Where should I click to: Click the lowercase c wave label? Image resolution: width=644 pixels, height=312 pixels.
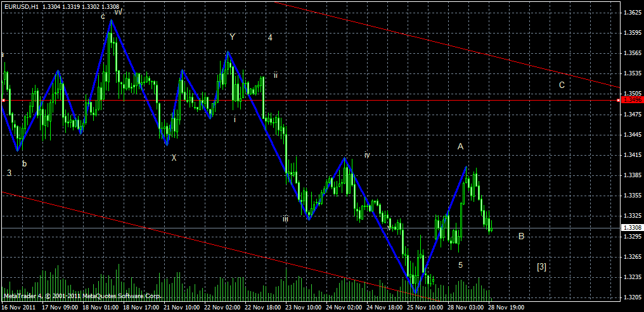103,17
